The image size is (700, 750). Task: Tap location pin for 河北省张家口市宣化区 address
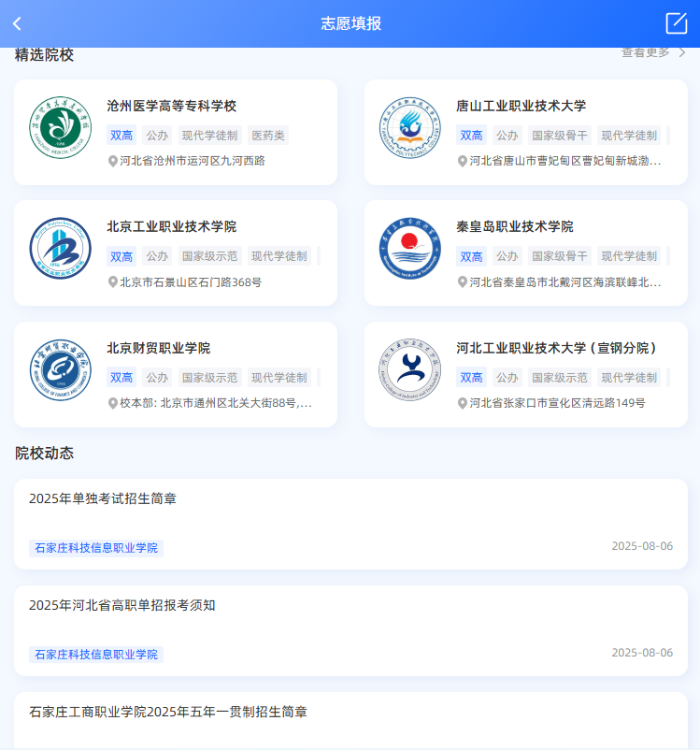(x=463, y=404)
